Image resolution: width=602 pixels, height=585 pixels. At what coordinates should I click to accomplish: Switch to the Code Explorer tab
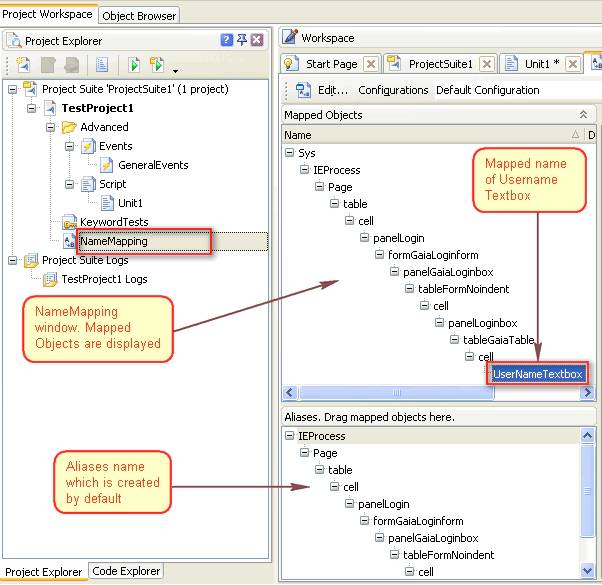point(126,571)
